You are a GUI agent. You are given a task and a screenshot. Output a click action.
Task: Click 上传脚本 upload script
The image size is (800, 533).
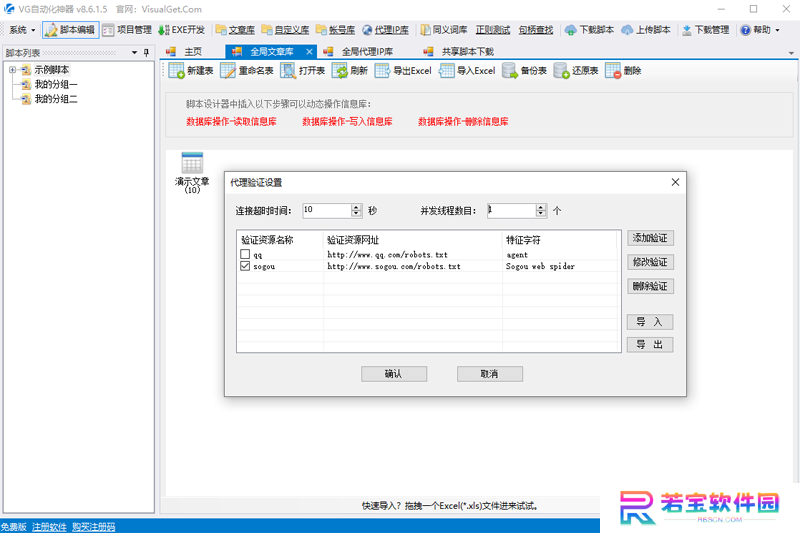[x=645, y=30]
